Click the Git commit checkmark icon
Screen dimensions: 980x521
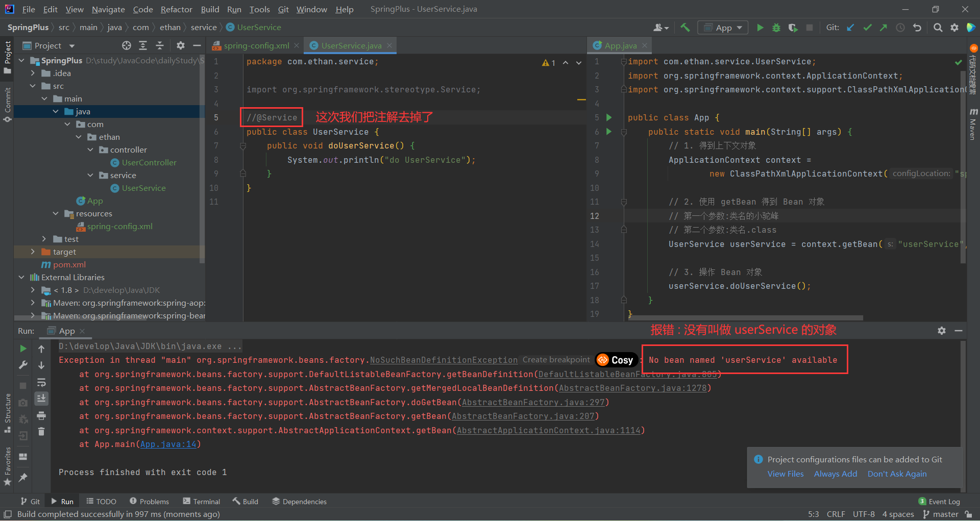[x=867, y=28]
